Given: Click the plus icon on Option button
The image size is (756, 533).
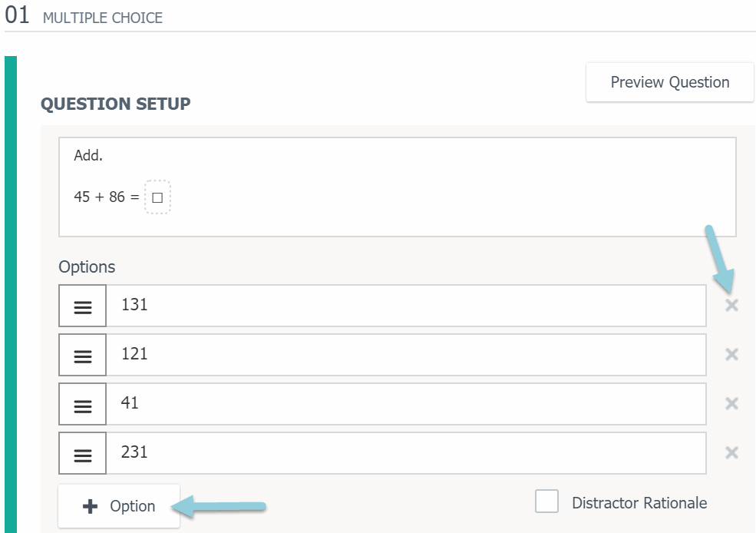Looking at the screenshot, I should 91,506.
